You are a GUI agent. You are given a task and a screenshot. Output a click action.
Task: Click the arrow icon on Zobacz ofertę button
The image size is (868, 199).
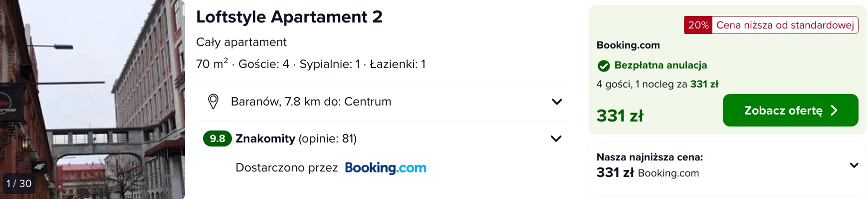834,110
